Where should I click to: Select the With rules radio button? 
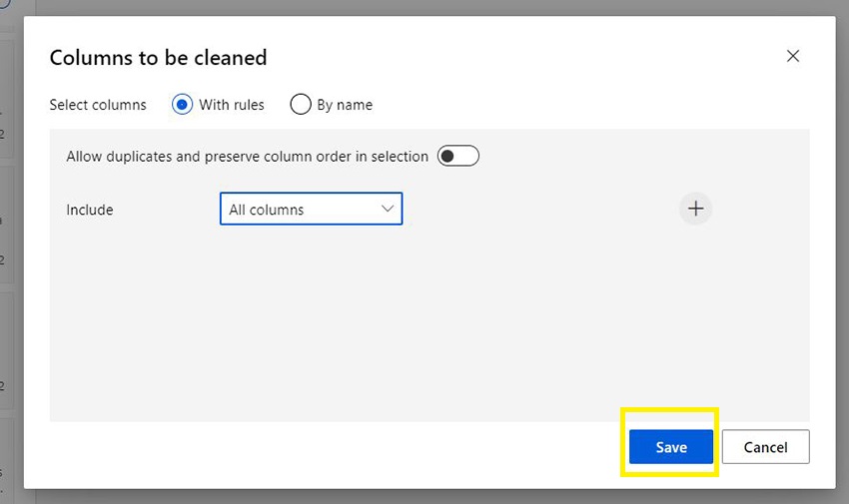coord(182,104)
